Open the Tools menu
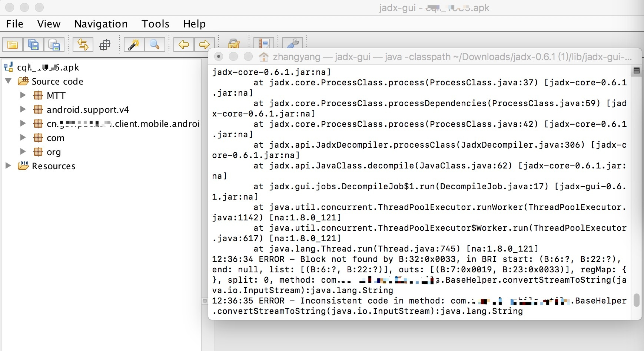644x351 pixels. coord(155,24)
